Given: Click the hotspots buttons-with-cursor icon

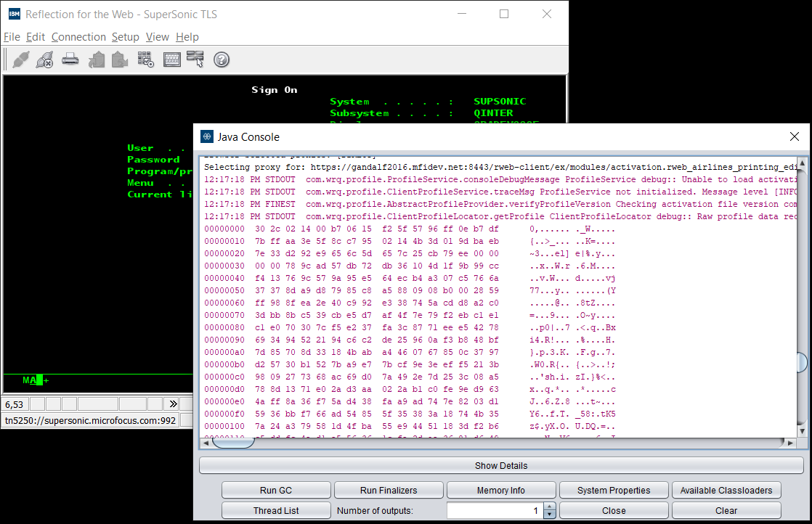Looking at the screenshot, I should tap(195, 60).
